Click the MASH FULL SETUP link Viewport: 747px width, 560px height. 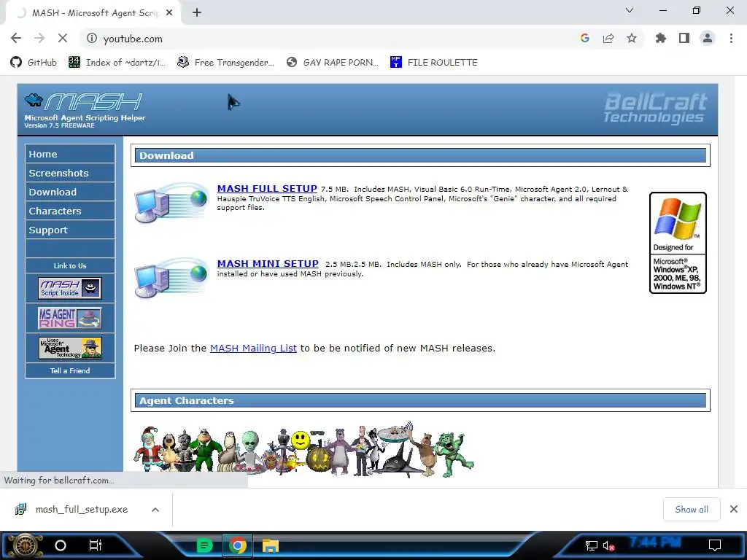click(x=267, y=189)
